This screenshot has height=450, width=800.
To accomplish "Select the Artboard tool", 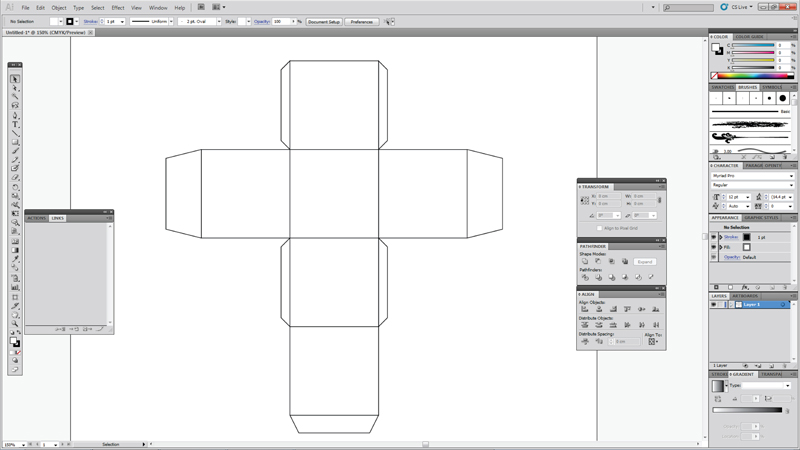I will 15,297.
